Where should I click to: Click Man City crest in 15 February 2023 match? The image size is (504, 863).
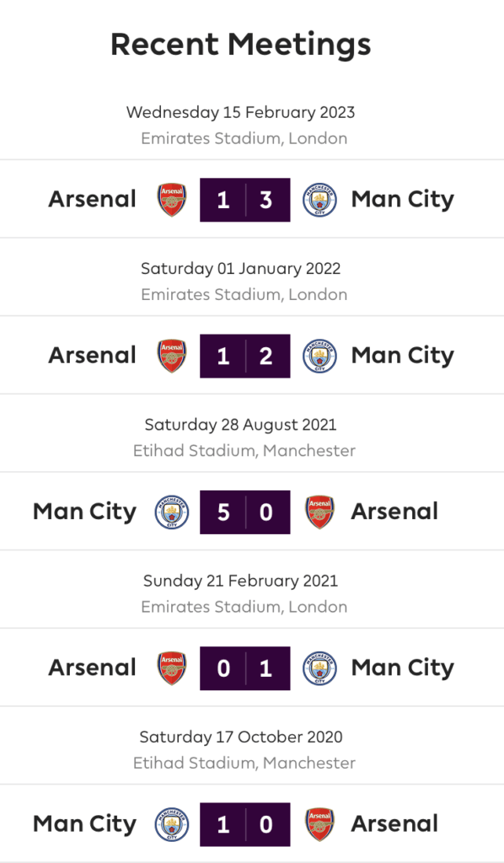pos(319,200)
